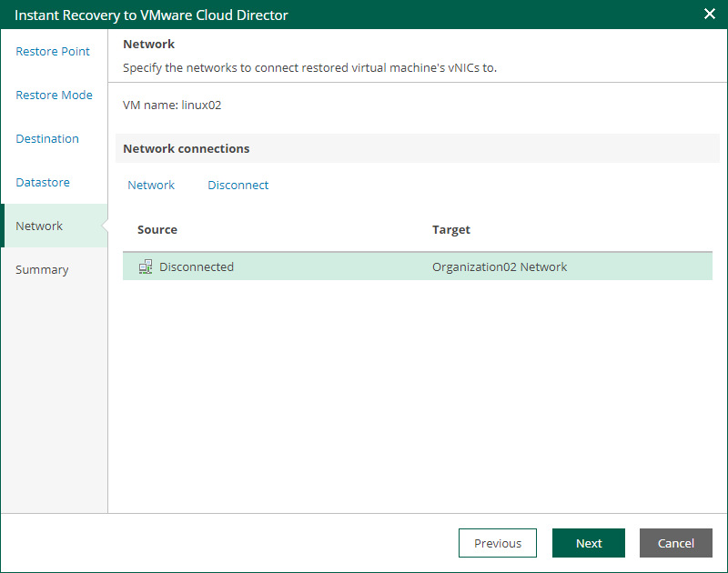Close the Instant Recovery dialog window
The image size is (728, 573).
coord(710,15)
